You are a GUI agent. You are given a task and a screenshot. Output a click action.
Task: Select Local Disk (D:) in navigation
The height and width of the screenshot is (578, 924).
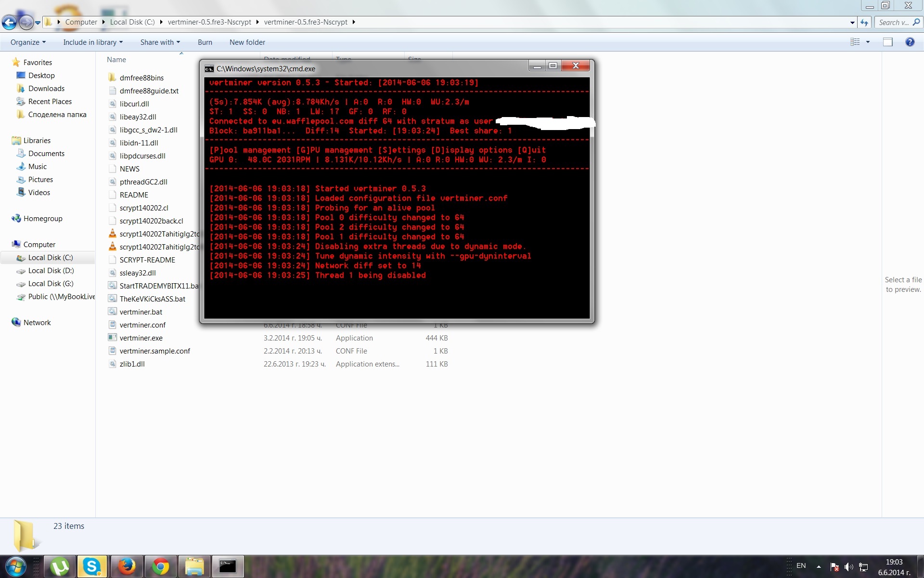(x=51, y=271)
